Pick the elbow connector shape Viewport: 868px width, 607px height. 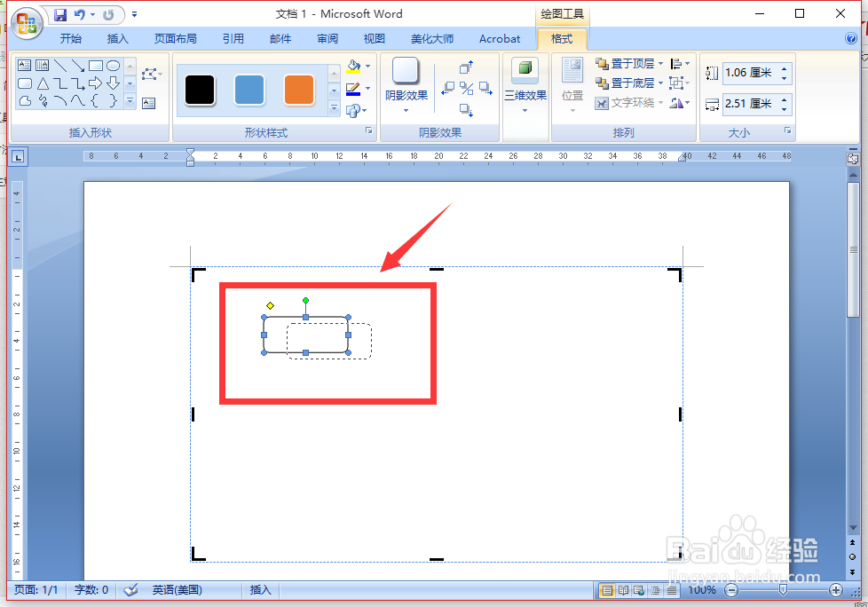pyautogui.click(x=59, y=83)
